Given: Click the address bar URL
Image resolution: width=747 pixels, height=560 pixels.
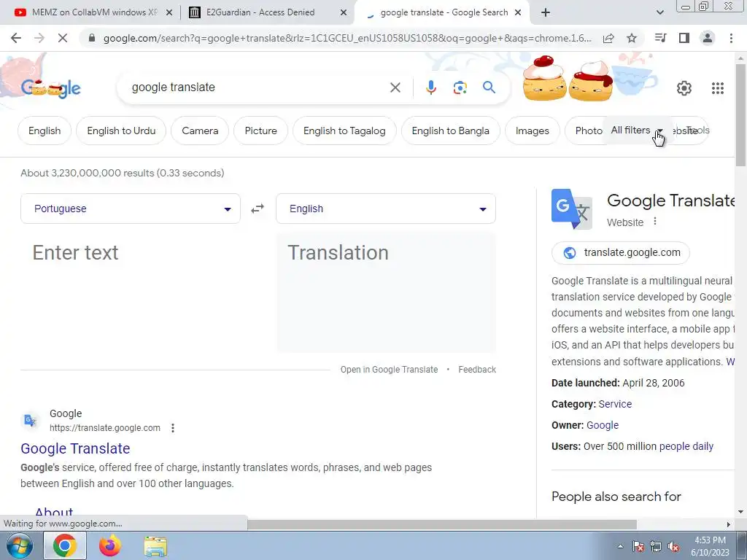Looking at the screenshot, I should tap(347, 38).
